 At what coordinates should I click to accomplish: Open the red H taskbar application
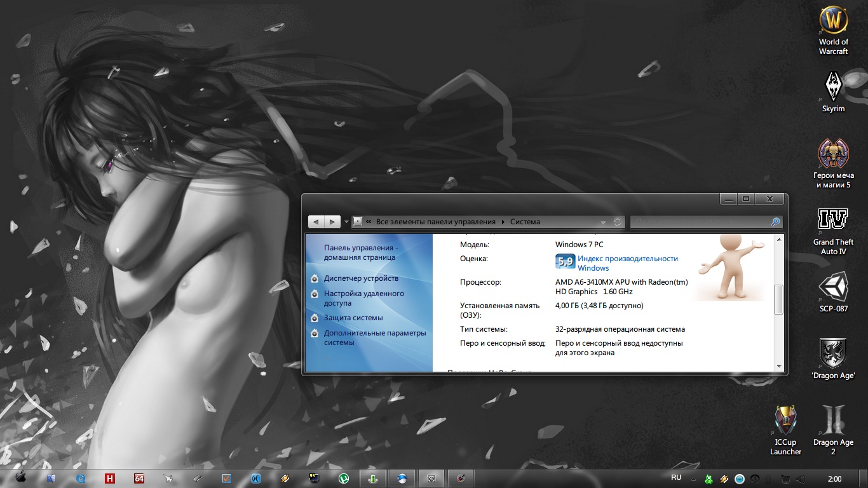pos(110,478)
